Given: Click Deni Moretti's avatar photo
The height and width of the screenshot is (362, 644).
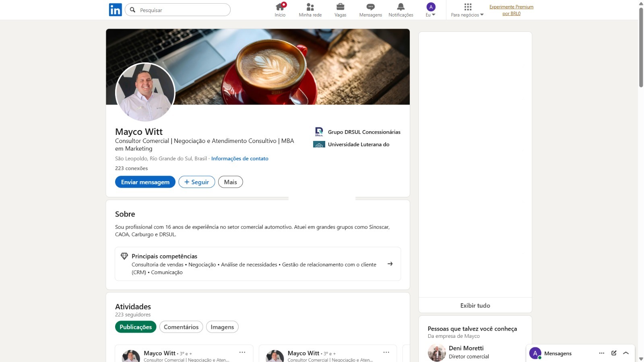Looking at the screenshot, I should pos(437,353).
